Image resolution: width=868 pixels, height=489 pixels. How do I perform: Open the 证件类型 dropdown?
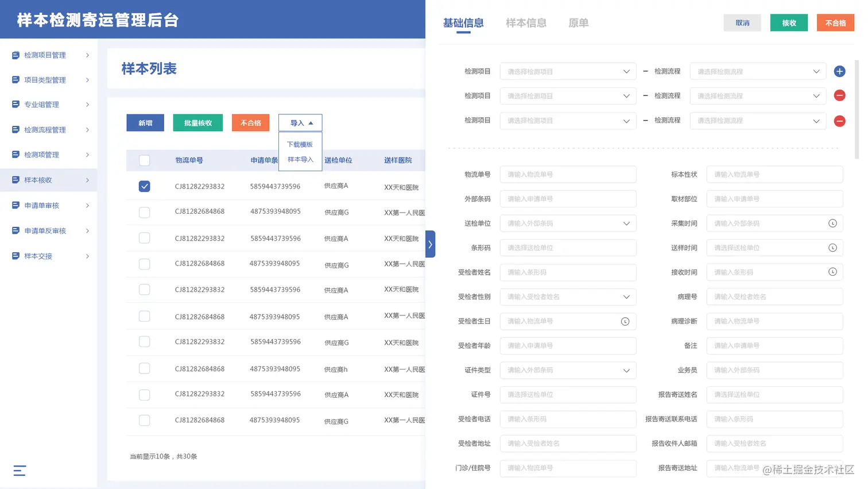tap(568, 370)
